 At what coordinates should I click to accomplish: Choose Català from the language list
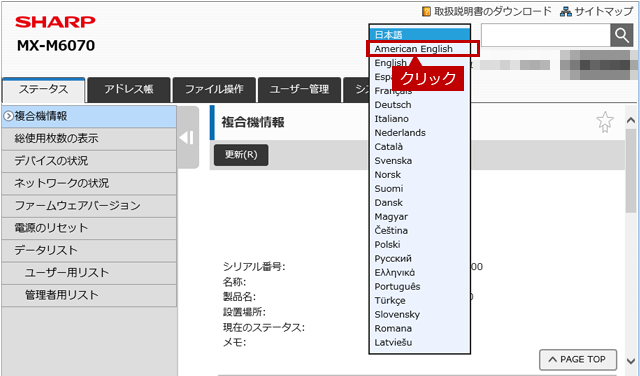coord(420,147)
